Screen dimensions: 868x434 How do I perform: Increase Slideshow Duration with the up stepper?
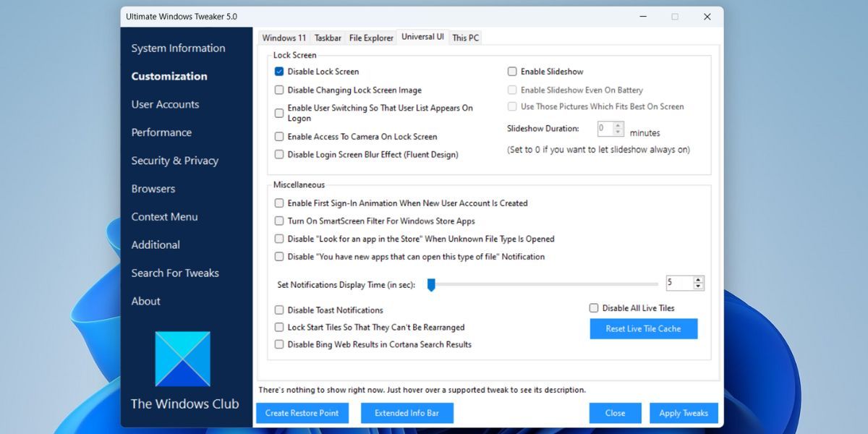(x=618, y=125)
